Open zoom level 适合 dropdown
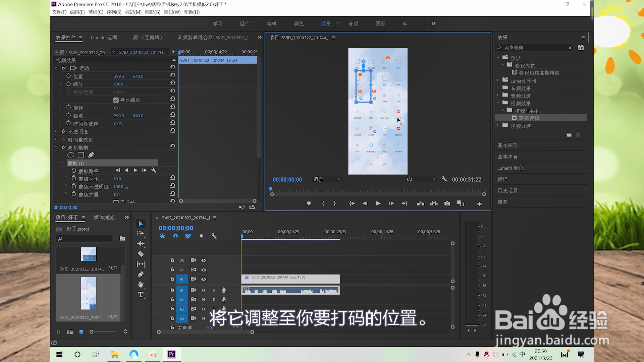644x362 pixels. click(327, 179)
